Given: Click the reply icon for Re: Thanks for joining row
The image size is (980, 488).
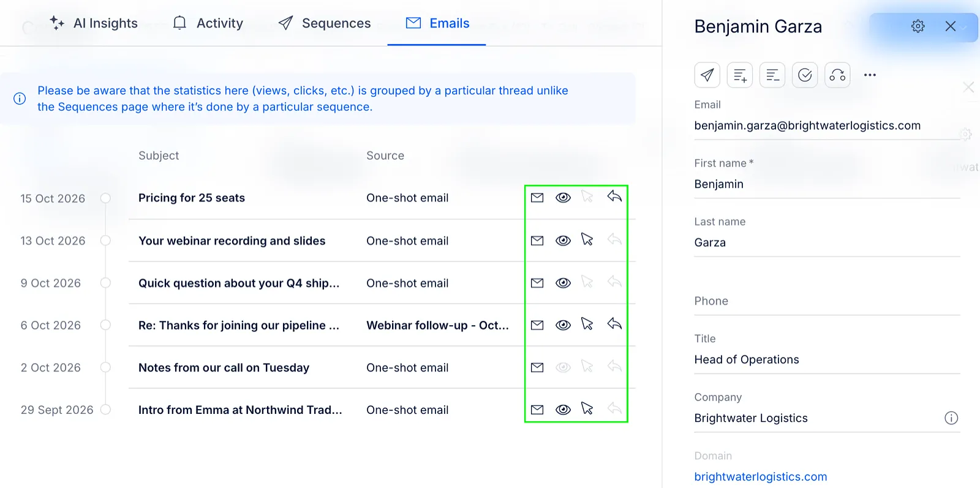Looking at the screenshot, I should [x=614, y=324].
